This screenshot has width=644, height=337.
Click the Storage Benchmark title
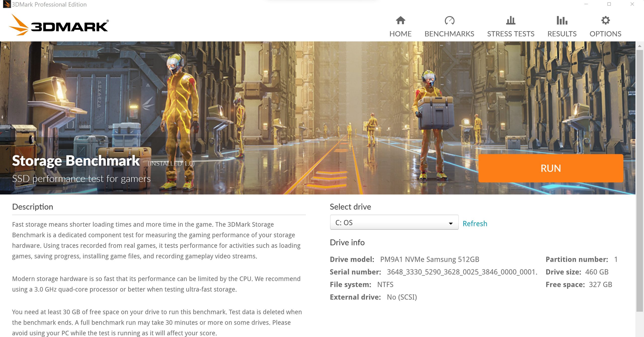point(76,160)
